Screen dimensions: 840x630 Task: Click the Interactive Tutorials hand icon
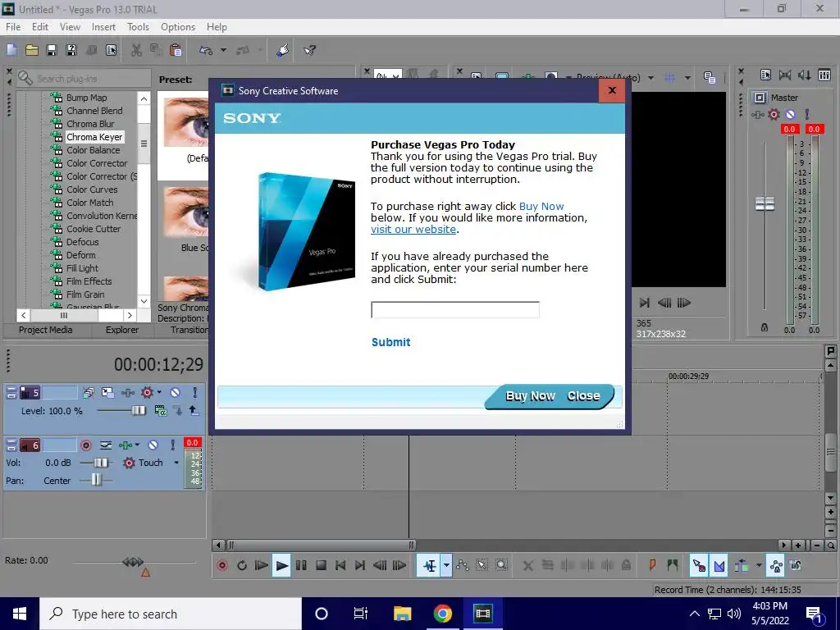click(283, 50)
